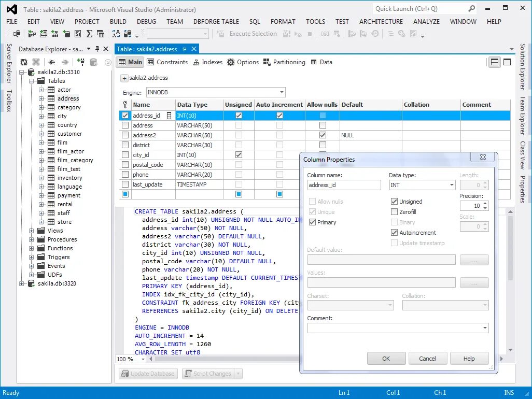
Task: Uncheck Allow nulls for address2 column
Action: [x=323, y=135]
